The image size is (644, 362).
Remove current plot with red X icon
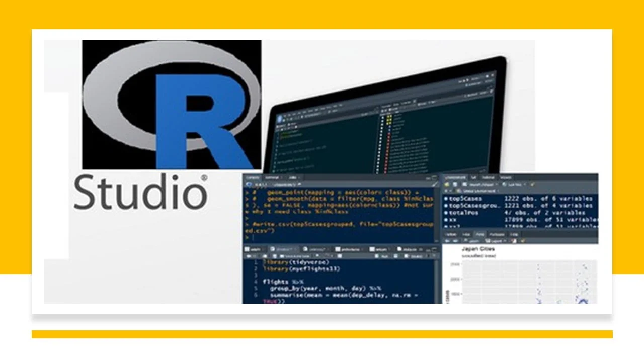coord(514,241)
